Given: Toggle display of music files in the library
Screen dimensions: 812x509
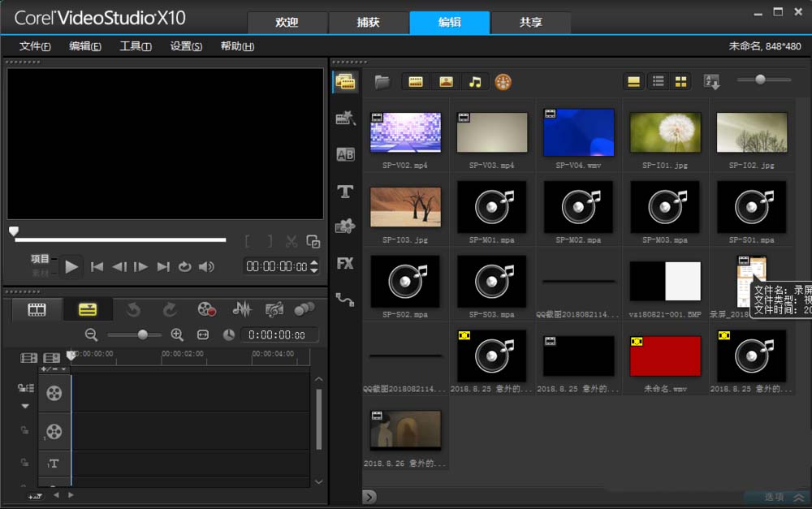Looking at the screenshot, I should point(475,81).
